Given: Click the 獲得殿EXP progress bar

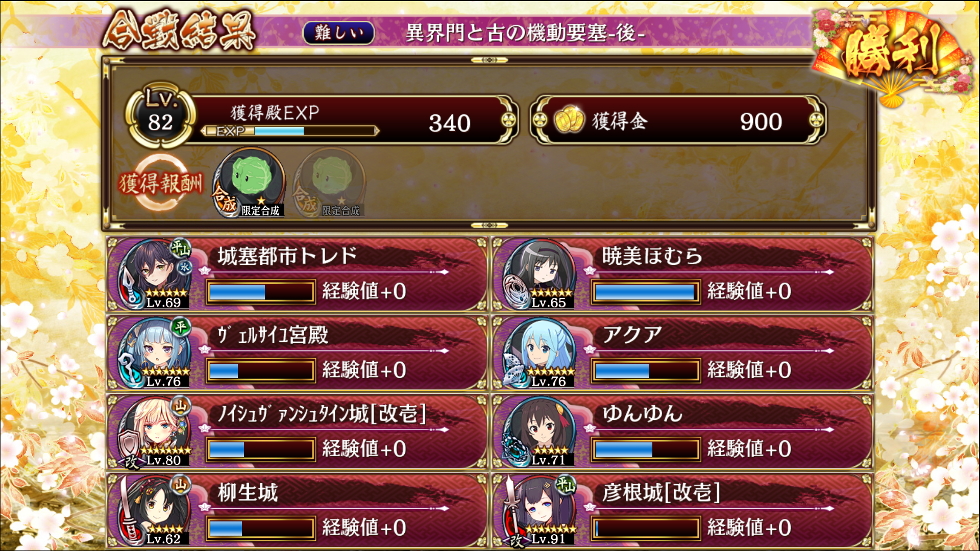Looking at the screenshot, I should (x=290, y=131).
